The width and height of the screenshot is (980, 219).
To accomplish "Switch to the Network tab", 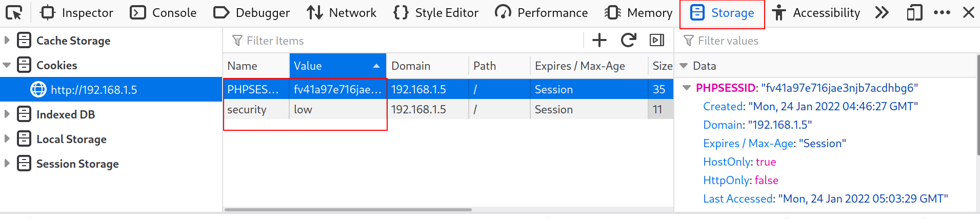I will [x=342, y=13].
